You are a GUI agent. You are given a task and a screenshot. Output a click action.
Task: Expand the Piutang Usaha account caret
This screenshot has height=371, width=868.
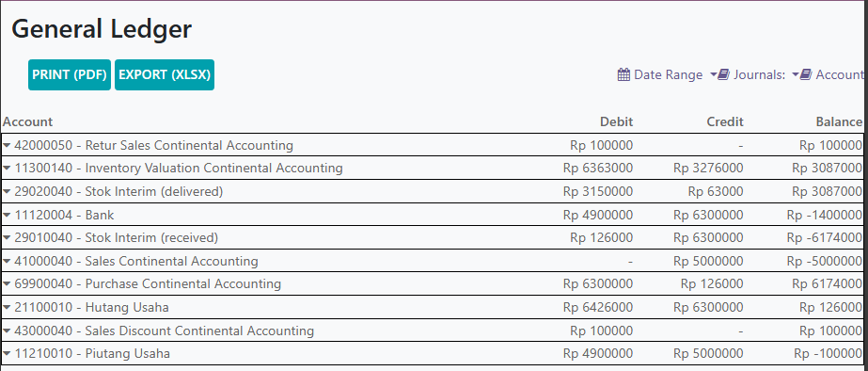(x=7, y=354)
